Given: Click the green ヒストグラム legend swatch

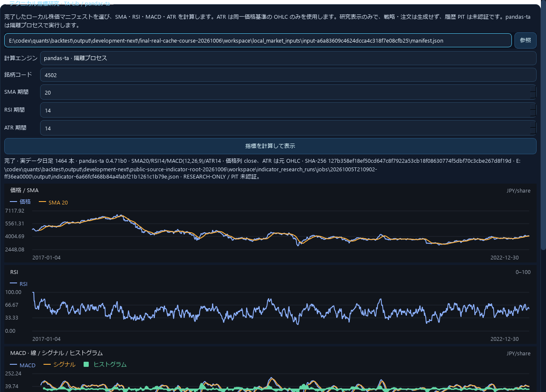Looking at the screenshot, I should tap(86, 365).
